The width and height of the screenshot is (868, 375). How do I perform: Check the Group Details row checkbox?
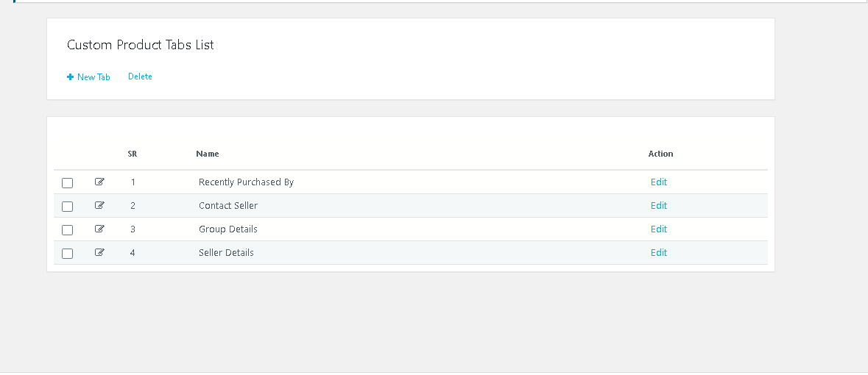pos(68,230)
